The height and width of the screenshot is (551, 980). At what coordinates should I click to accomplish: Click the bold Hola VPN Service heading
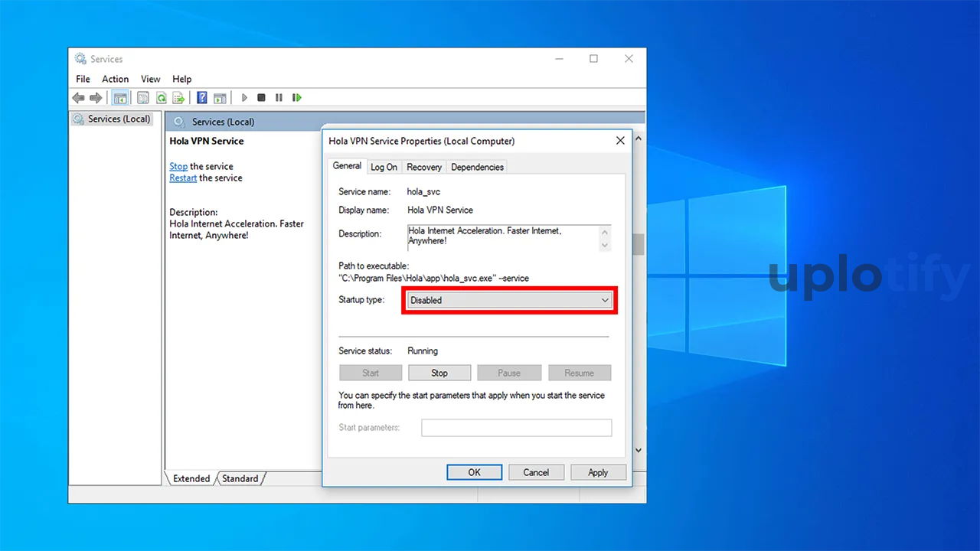pyautogui.click(x=207, y=141)
